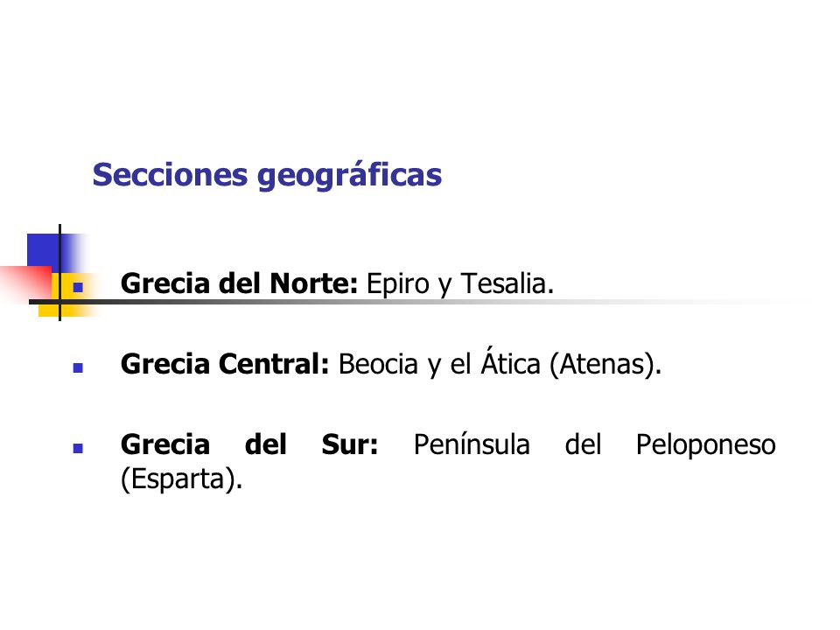Click the bold text Grecia del Norte:
This screenshot has width=840, height=630.
pos(239,283)
